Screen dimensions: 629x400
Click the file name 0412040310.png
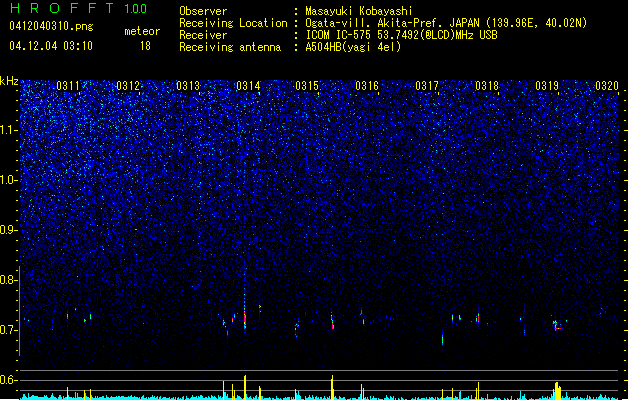point(51,26)
